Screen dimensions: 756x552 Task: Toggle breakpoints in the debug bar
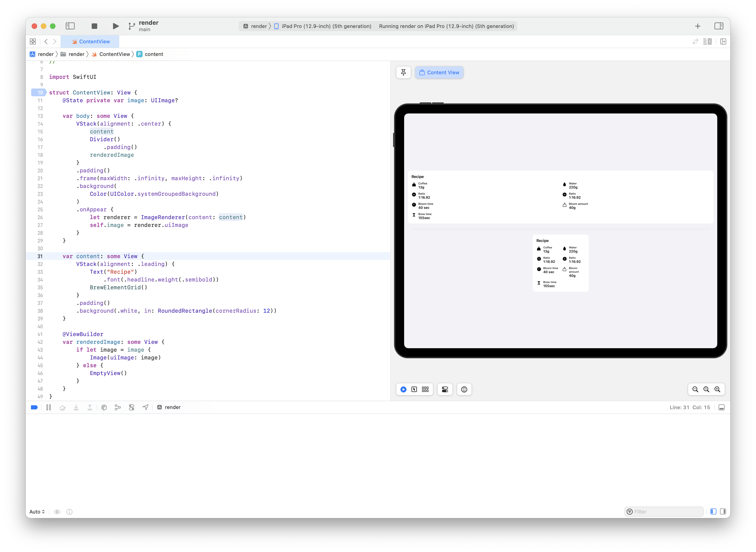[34, 407]
